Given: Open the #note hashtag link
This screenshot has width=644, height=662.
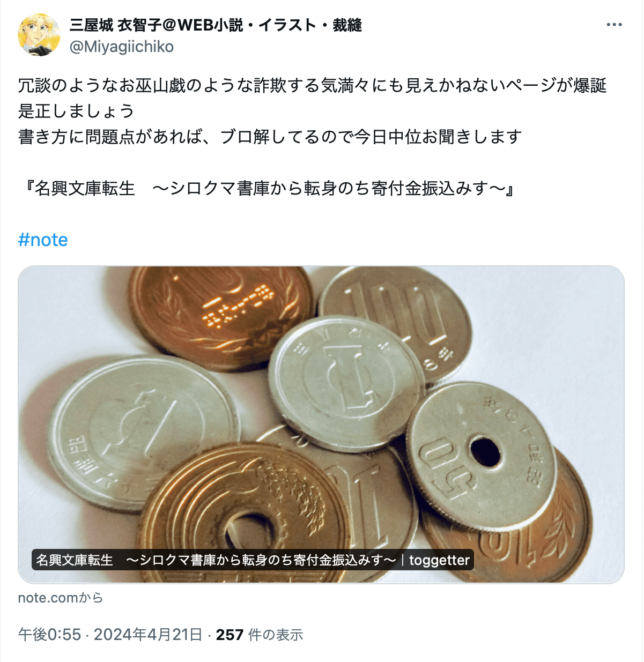Looking at the screenshot, I should click(x=43, y=240).
